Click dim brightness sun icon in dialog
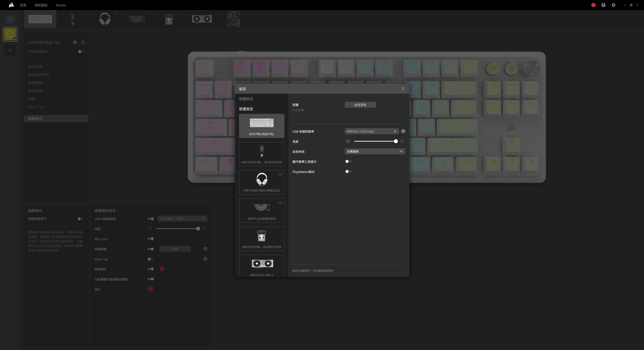The width and height of the screenshot is (644, 350). click(348, 141)
